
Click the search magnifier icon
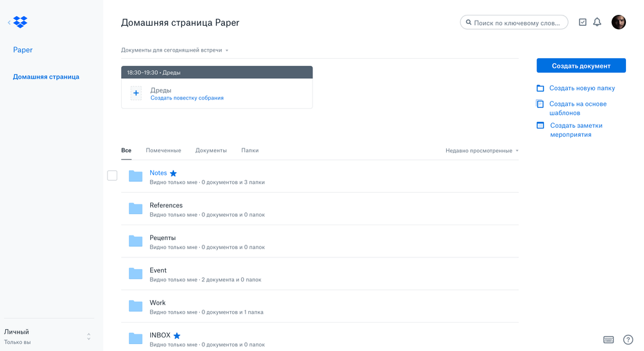click(x=469, y=23)
